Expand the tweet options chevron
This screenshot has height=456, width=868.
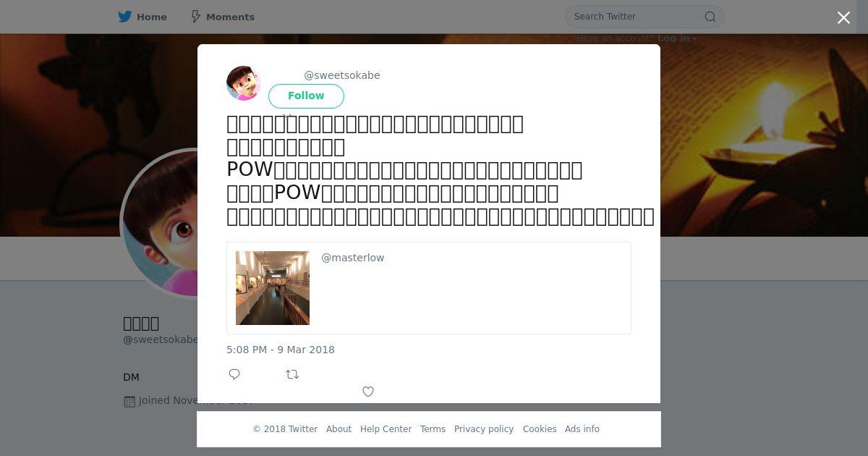(287, 117)
